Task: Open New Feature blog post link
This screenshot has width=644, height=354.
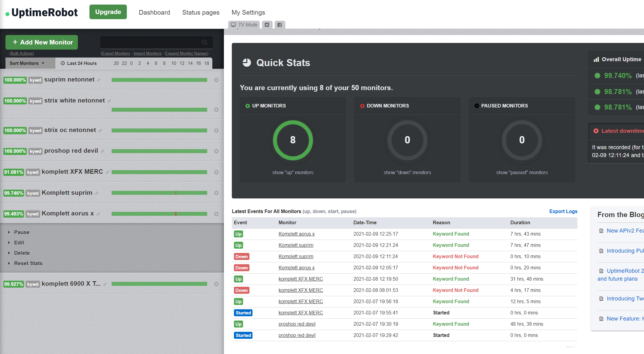Action: pyautogui.click(x=625, y=319)
